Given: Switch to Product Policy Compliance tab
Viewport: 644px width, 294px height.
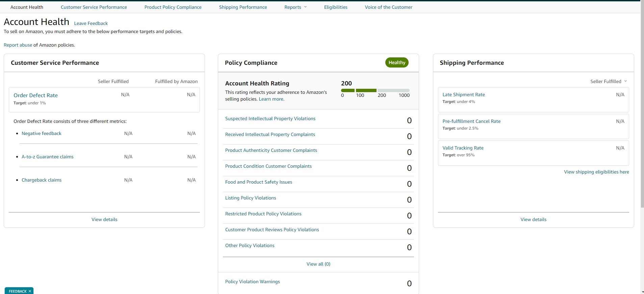Looking at the screenshot, I should click(173, 7).
